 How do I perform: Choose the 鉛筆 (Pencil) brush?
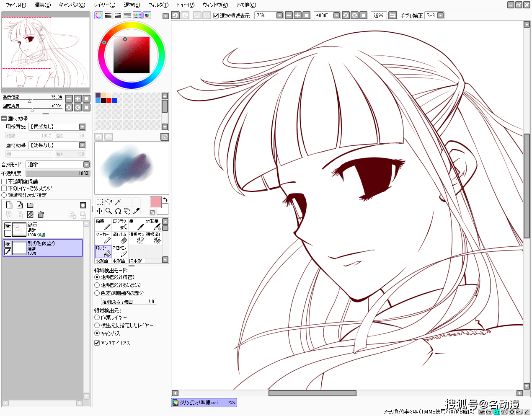(x=103, y=225)
